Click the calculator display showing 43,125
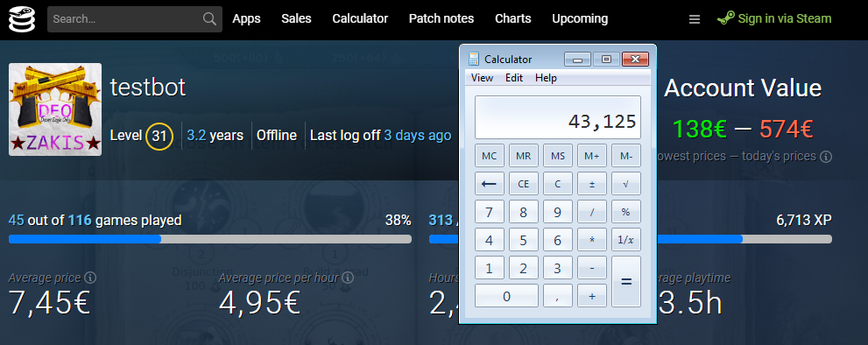 (x=557, y=117)
